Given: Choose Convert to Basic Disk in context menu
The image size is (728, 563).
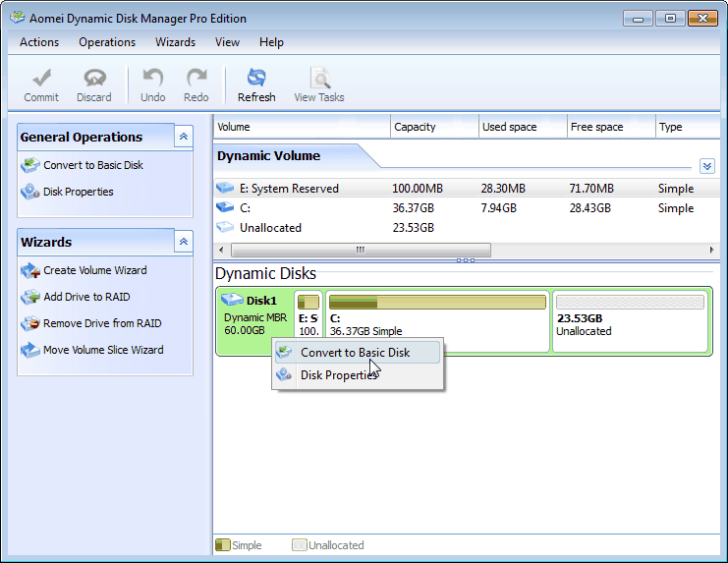Looking at the screenshot, I should (x=357, y=353).
